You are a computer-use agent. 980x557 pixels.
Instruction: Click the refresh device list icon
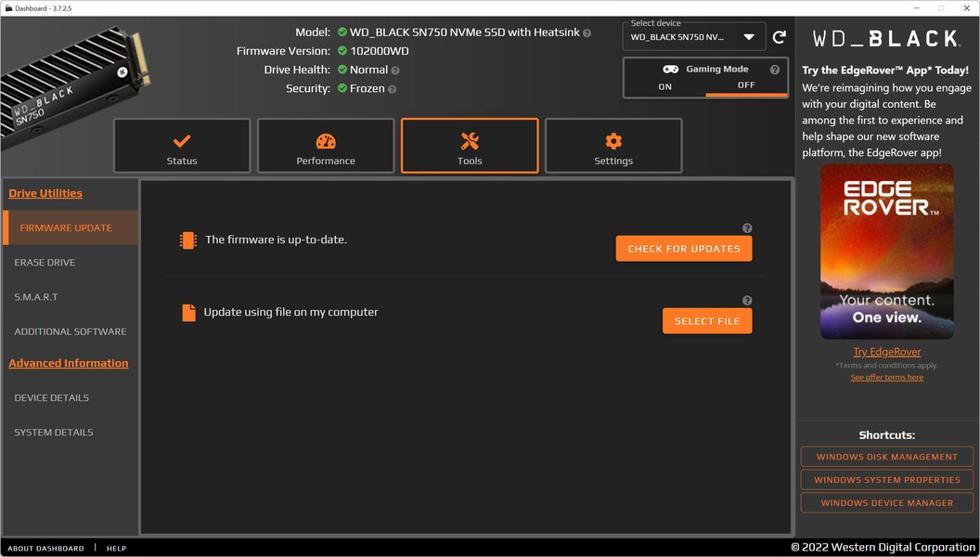click(x=780, y=37)
